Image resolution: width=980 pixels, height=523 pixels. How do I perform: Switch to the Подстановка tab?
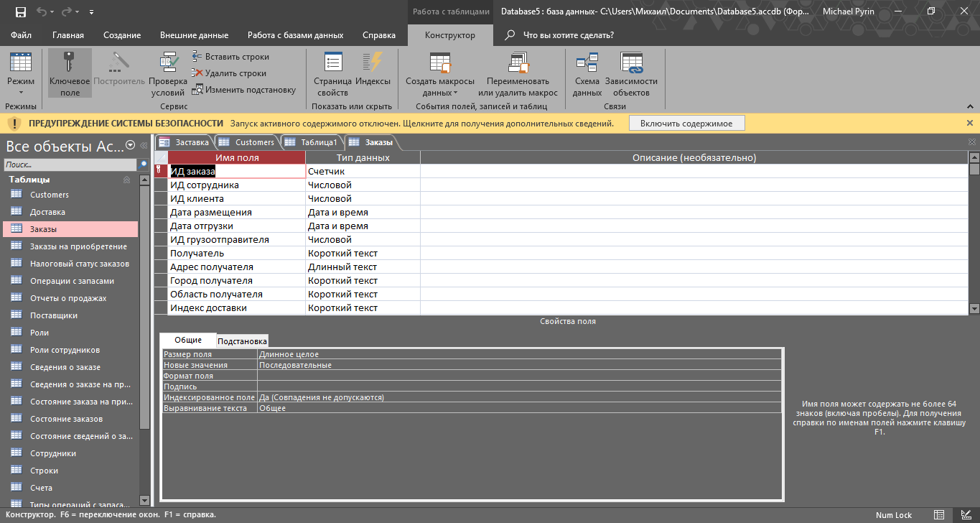click(x=242, y=341)
